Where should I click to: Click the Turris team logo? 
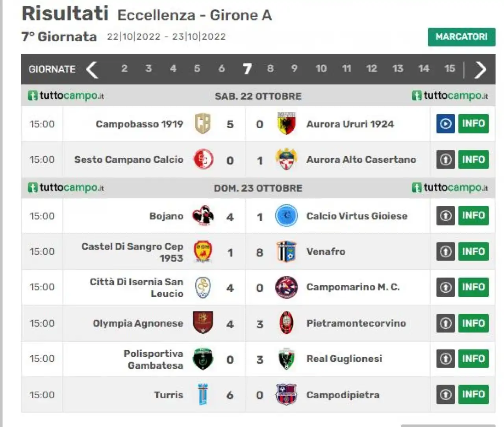(203, 394)
